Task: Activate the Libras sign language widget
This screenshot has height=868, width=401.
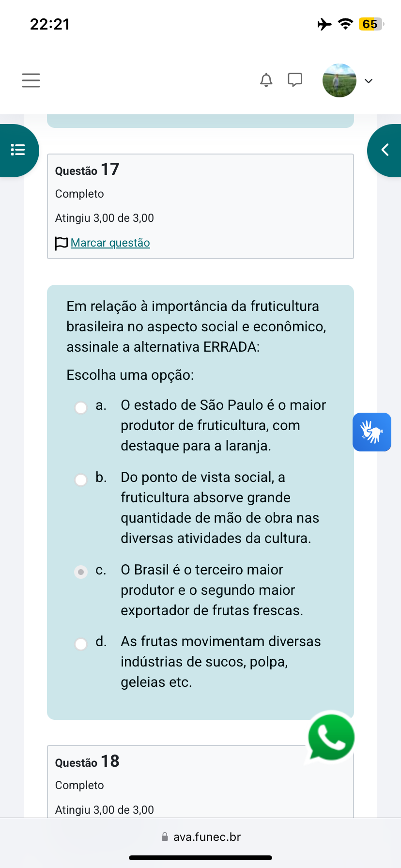Action: click(x=371, y=432)
